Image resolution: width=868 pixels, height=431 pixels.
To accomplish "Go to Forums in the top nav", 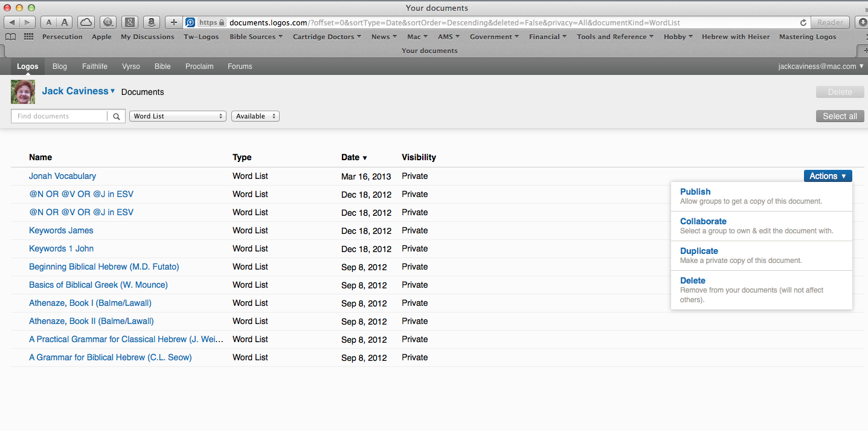I will click(x=240, y=66).
